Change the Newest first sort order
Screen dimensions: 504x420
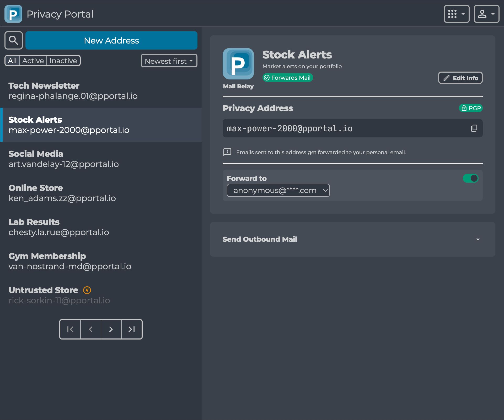pyautogui.click(x=169, y=61)
